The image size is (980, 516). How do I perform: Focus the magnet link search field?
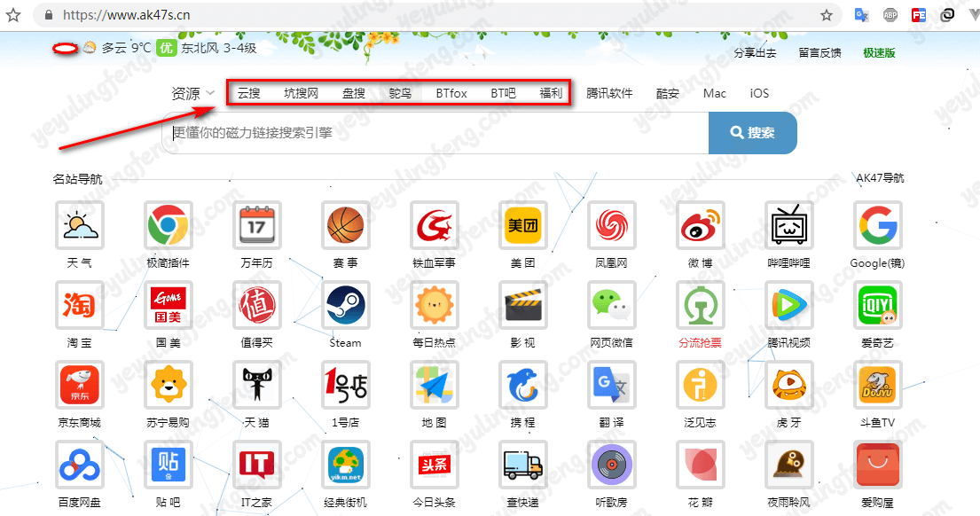[435, 132]
